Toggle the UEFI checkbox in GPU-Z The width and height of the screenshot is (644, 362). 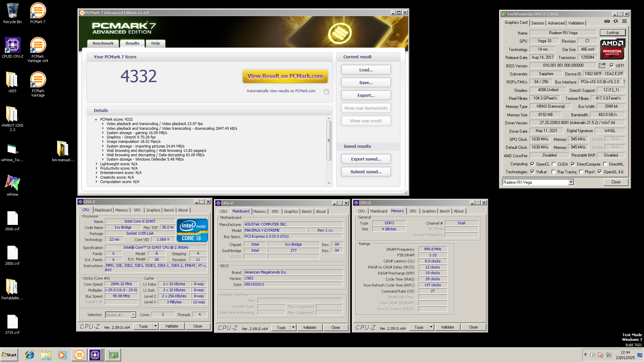(611, 66)
